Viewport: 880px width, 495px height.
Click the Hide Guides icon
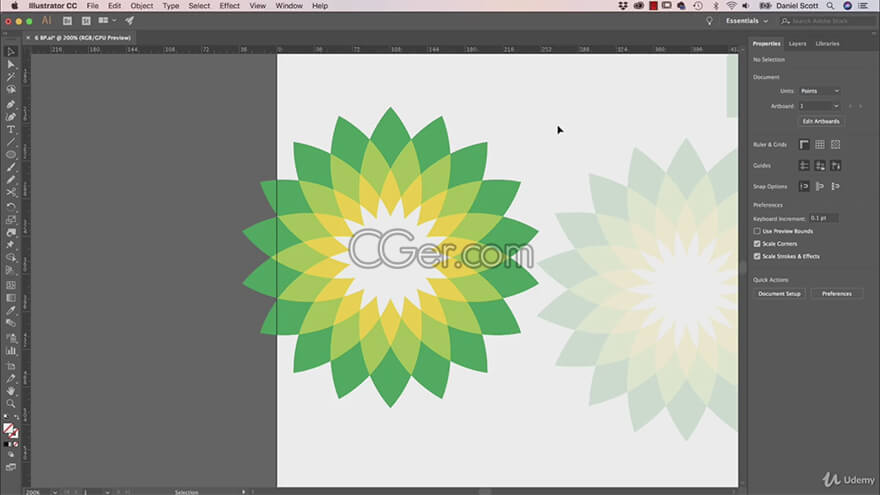(x=804, y=166)
